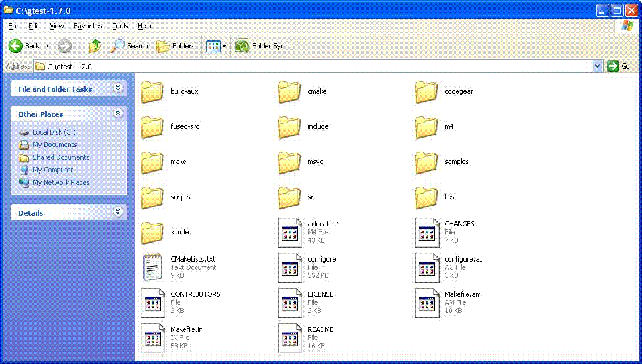Open the Tools menu
The image size is (642, 364).
click(x=120, y=26)
